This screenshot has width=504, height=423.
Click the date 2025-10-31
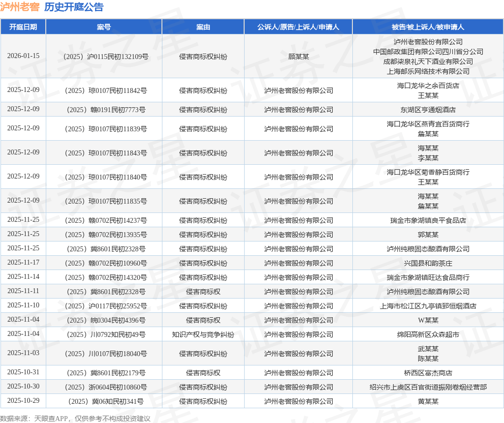point(23,372)
